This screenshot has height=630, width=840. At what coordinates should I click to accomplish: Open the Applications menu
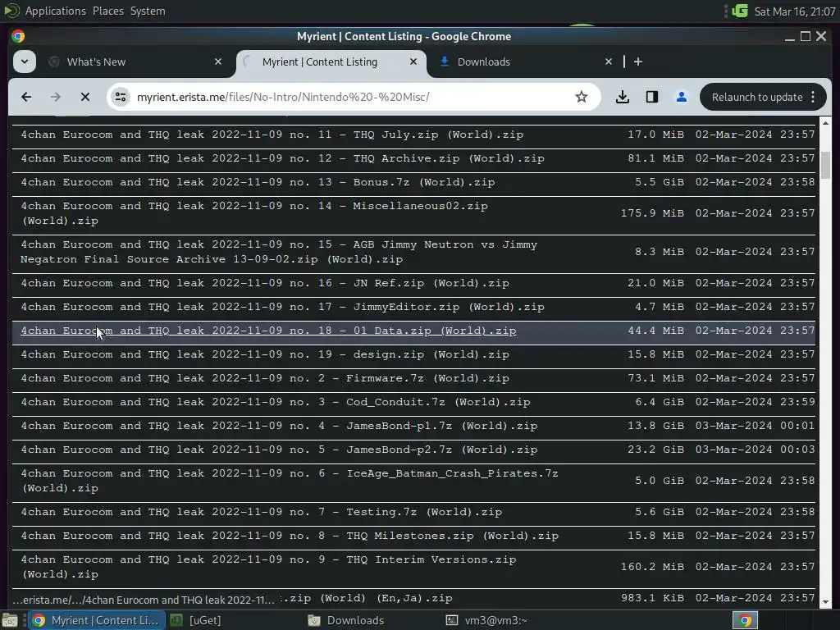[55, 11]
